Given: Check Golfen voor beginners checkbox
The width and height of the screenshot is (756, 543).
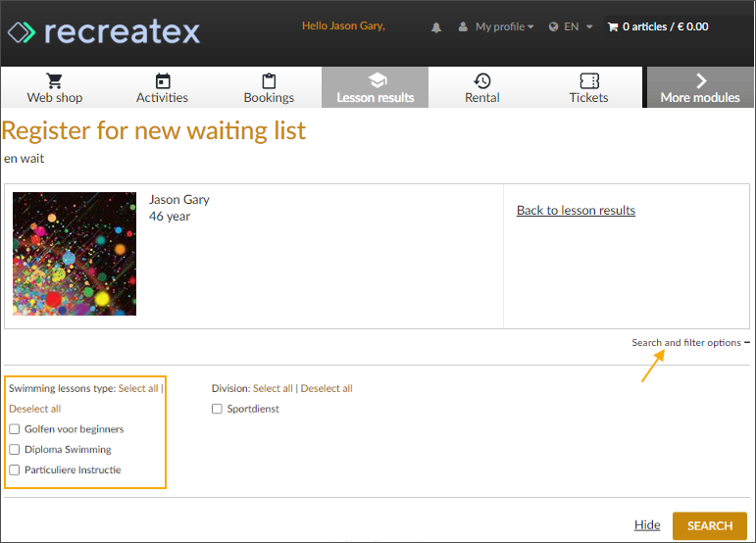Looking at the screenshot, I should coord(14,429).
